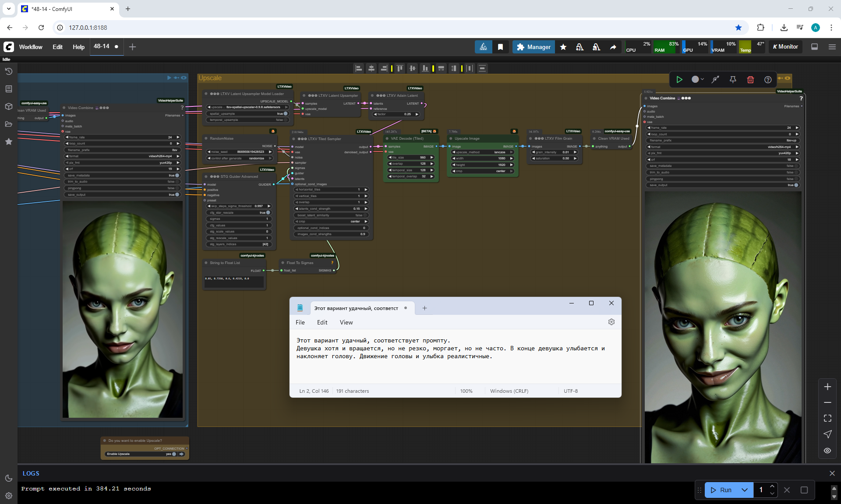
Task: Toggle the bottom panel icon
Action: (x=815, y=47)
